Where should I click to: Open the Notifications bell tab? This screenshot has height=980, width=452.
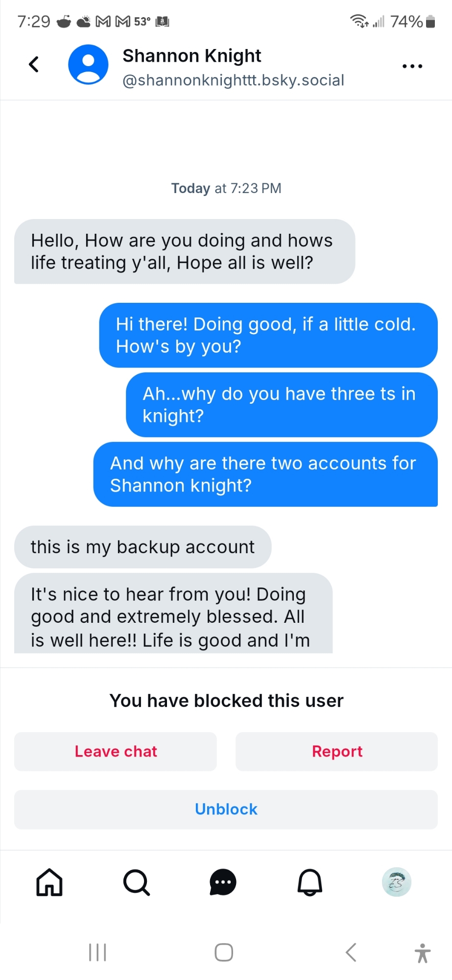pyautogui.click(x=310, y=882)
